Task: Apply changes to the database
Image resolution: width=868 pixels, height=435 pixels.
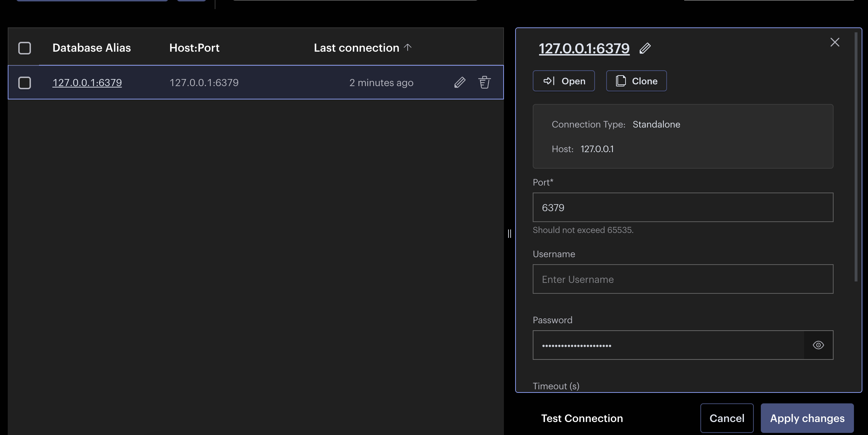Action: pos(807,418)
